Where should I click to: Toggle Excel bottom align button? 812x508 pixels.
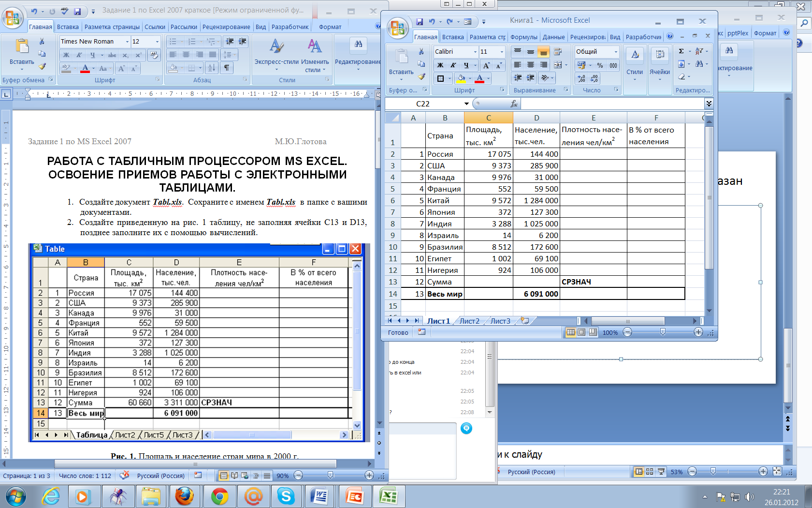click(543, 52)
